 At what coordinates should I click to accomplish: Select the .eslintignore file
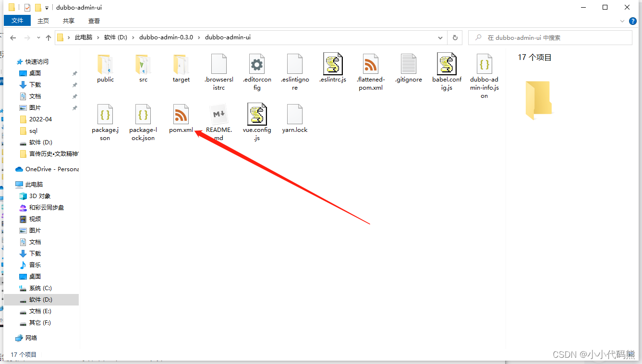click(295, 72)
